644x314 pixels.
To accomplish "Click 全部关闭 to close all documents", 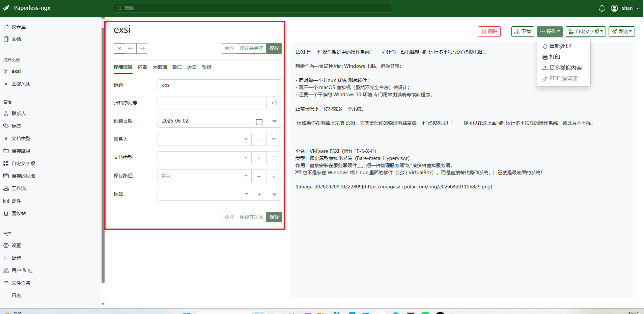I will [x=17, y=84].
